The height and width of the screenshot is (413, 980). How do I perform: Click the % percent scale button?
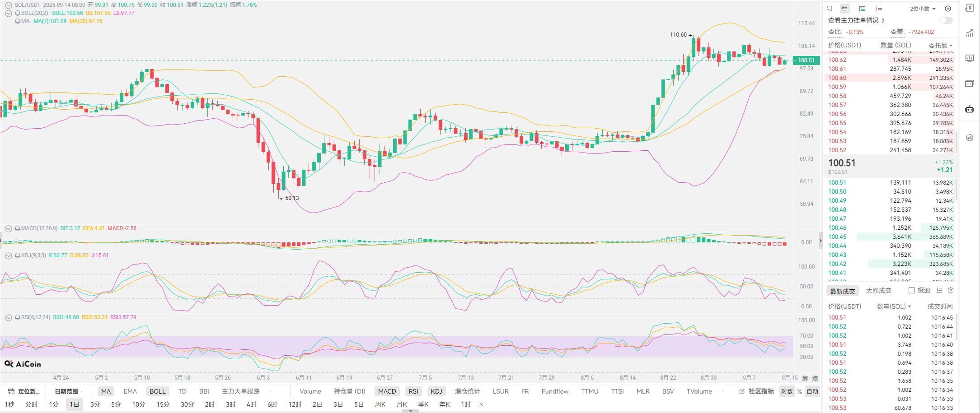coord(799,391)
